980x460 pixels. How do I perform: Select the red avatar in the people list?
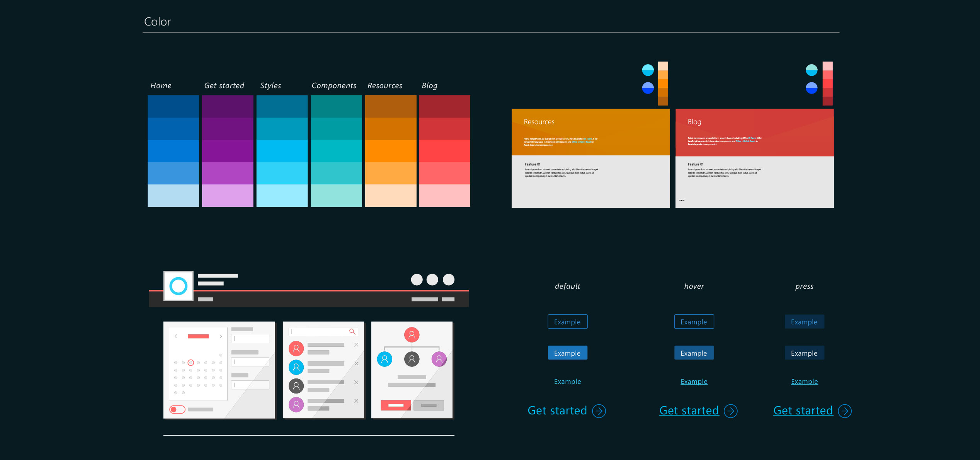296,348
